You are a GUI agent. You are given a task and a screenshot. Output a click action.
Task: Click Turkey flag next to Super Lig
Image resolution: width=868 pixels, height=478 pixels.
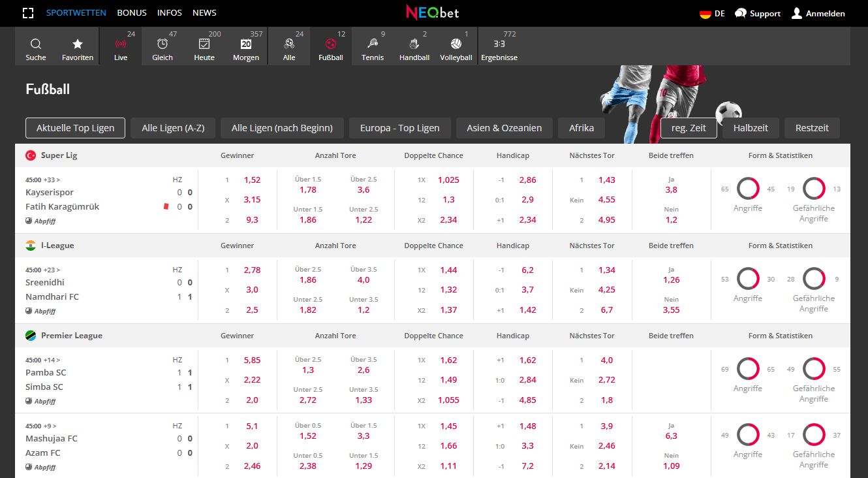click(31, 155)
